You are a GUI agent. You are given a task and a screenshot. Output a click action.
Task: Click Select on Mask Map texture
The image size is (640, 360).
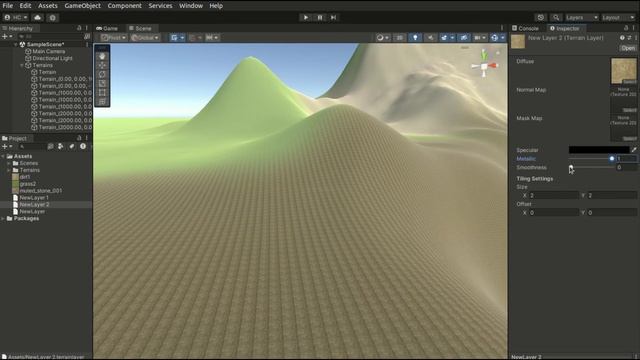pyautogui.click(x=629, y=139)
